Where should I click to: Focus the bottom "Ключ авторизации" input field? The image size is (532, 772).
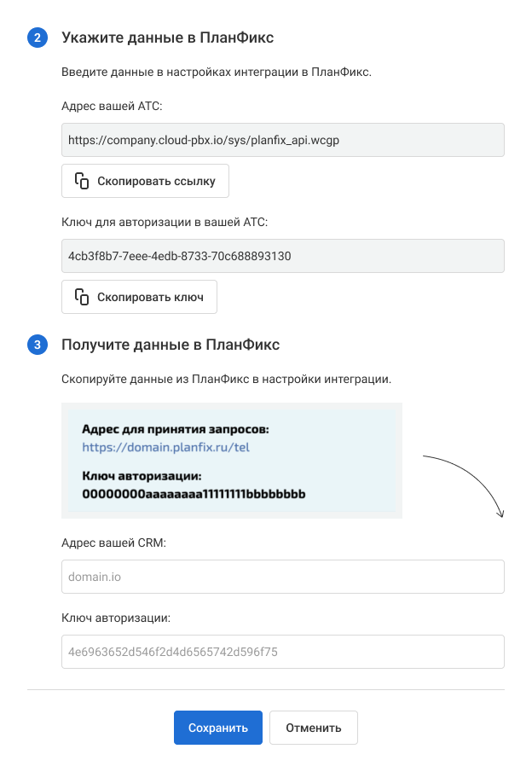pyautogui.click(x=283, y=652)
